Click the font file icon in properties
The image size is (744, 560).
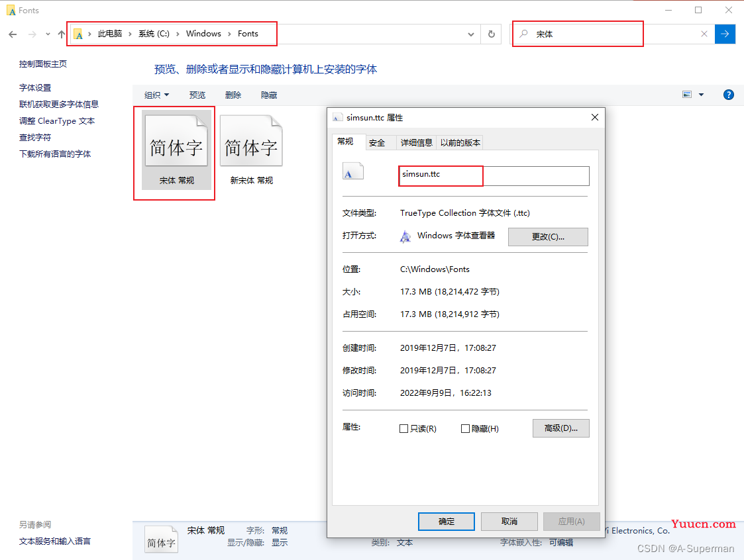[x=352, y=171]
